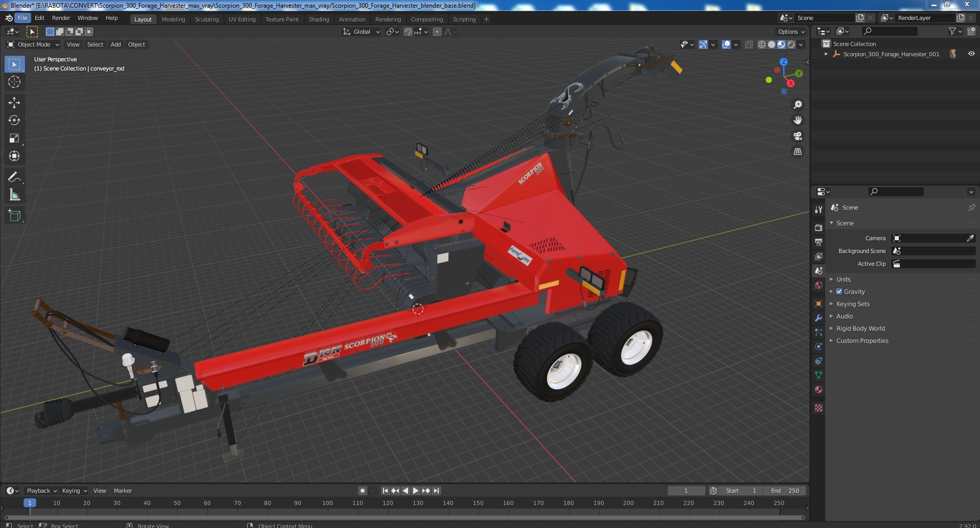The width and height of the screenshot is (980, 528).
Task: Open the viewport Add menu
Action: click(116, 44)
